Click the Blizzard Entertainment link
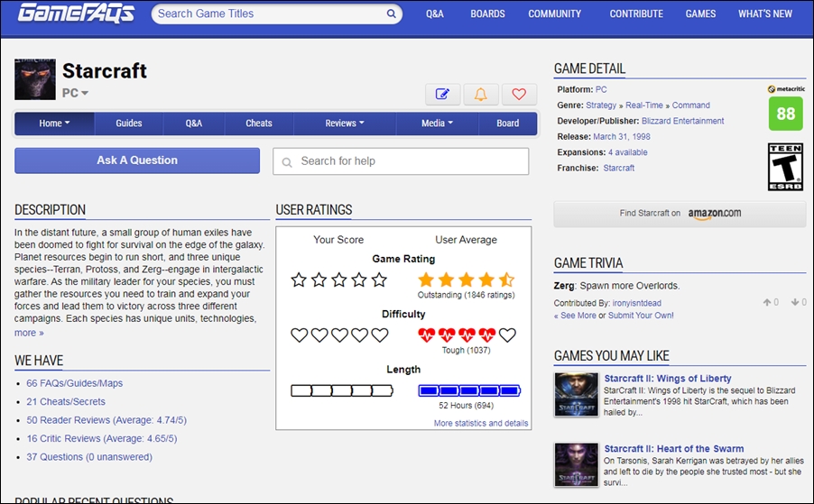Screen dimensions: 814x504 pyautogui.click(x=682, y=121)
